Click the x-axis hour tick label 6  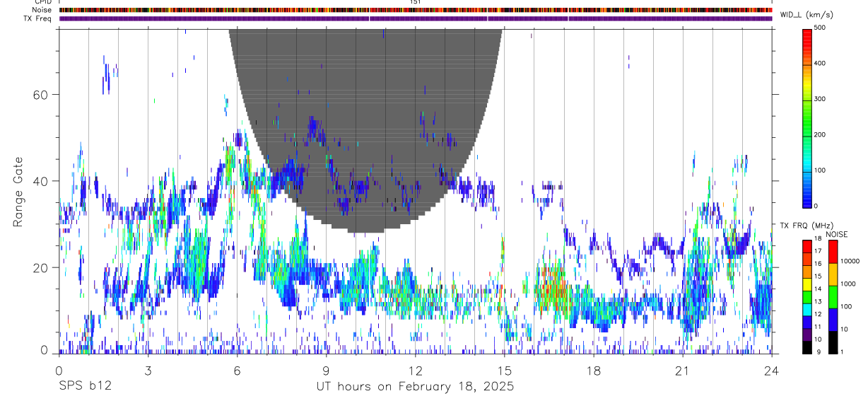[237, 370]
